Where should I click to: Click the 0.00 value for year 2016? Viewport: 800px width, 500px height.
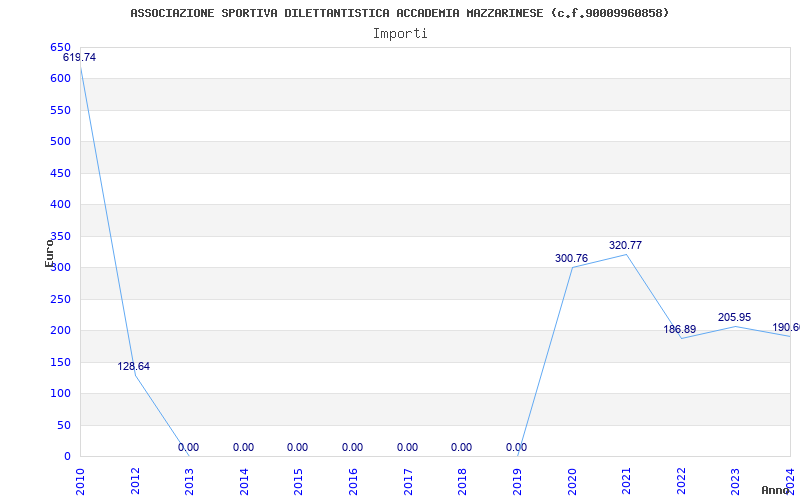click(353, 447)
